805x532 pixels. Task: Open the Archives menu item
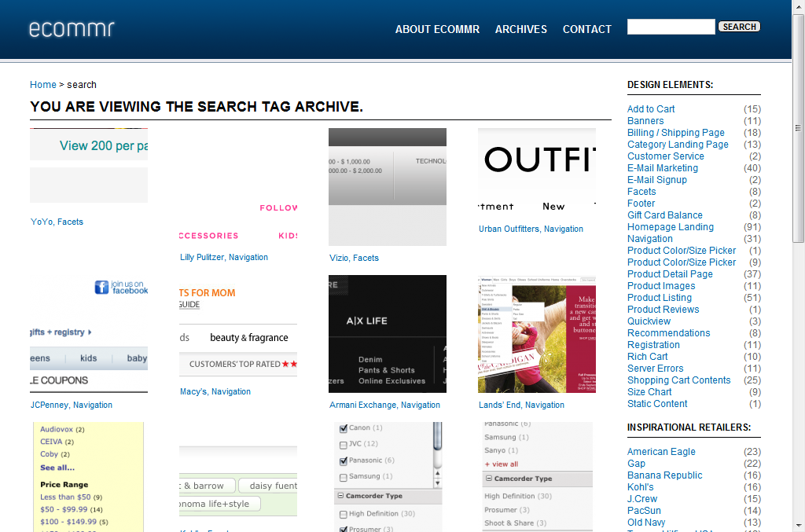(521, 29)
